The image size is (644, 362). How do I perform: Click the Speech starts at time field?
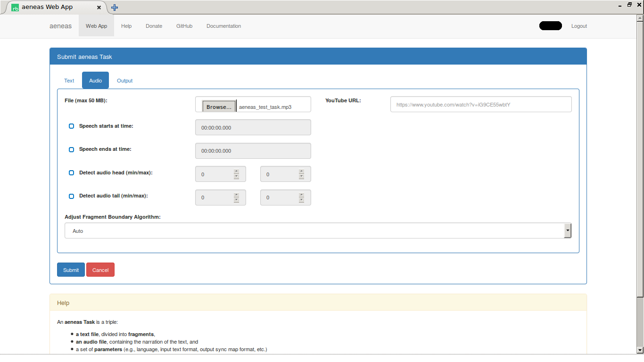point(253,127)
